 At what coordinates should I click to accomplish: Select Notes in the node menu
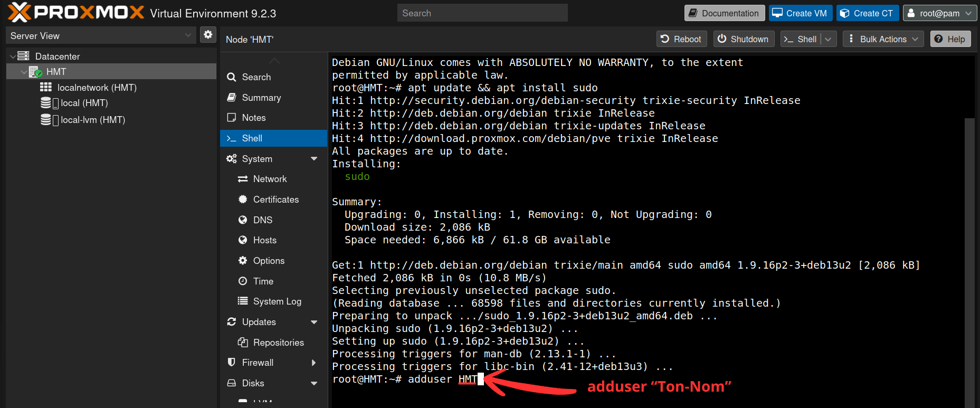(x=273, y=118)
